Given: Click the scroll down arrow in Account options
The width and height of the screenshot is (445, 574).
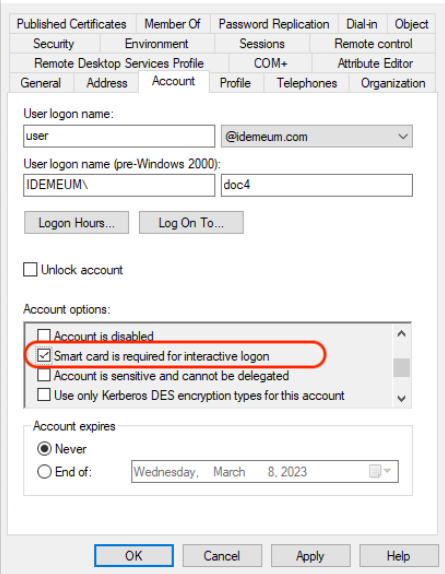Looking at the screenshot, I should click(x=401, y=398).
